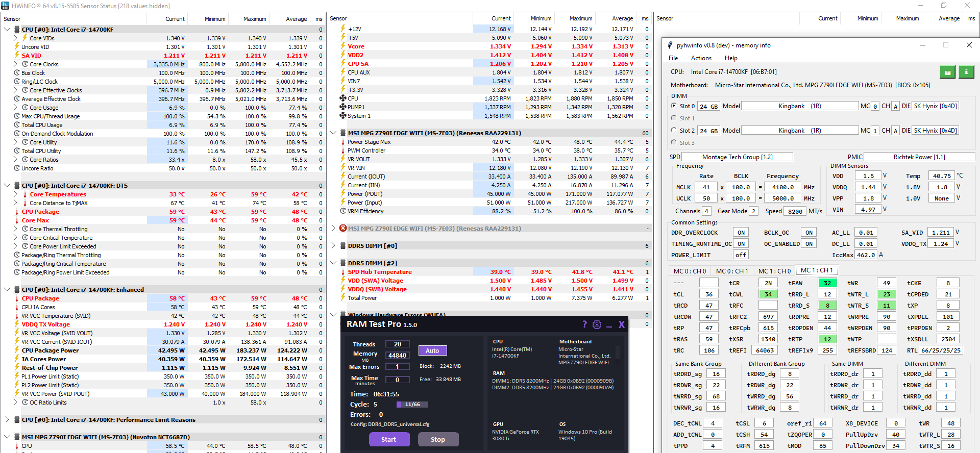Screen dimensions: 980x453
Task: Expand the Core Effective Clocks row
Action: tap(15, 90)
